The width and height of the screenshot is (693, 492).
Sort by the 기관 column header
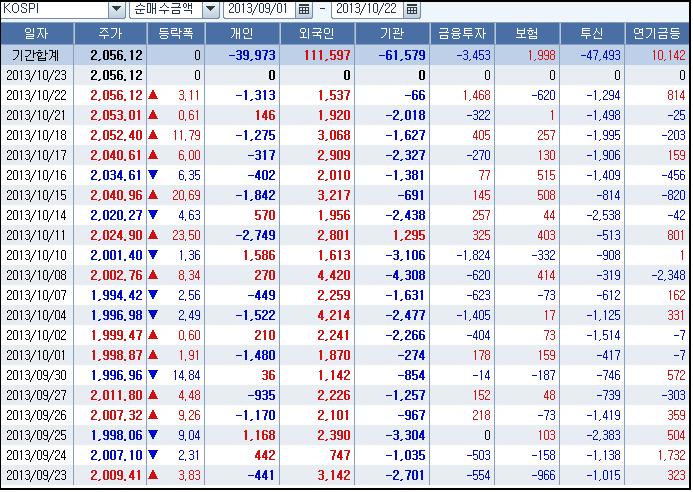pos(392,33)
